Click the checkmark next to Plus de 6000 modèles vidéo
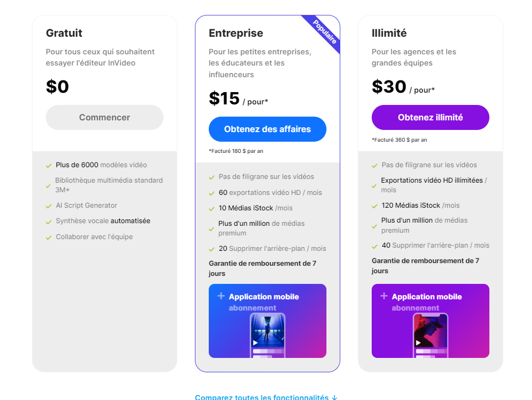This screenshot has width=532, height=400. tap(48, 166)
